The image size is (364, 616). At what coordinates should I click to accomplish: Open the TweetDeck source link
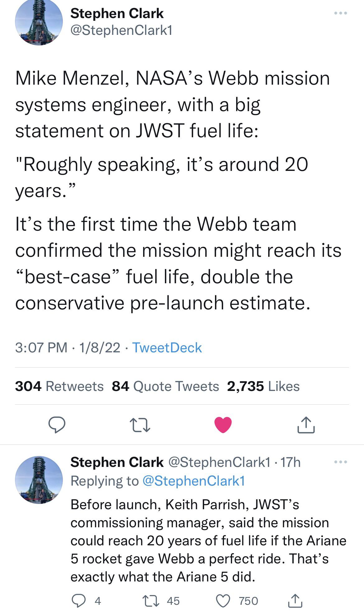167,348
